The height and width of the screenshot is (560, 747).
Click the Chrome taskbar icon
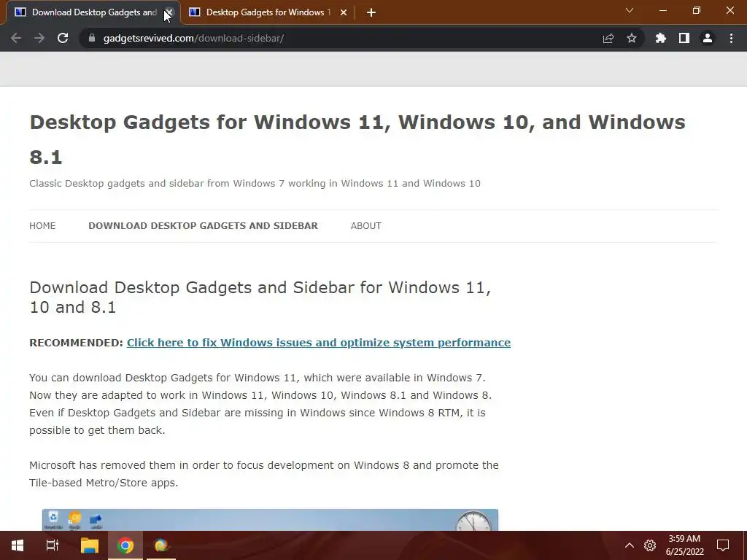tap(125, 545)
